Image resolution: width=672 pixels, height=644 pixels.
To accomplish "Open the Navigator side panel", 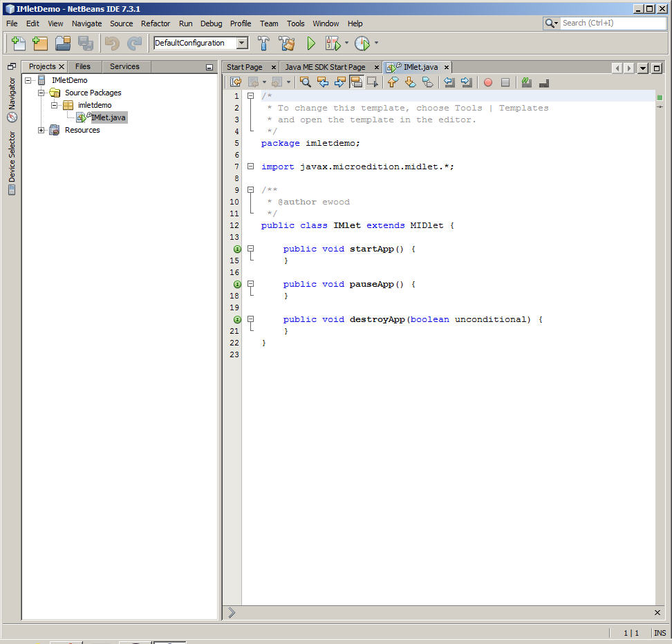I will tap(12, 100).
